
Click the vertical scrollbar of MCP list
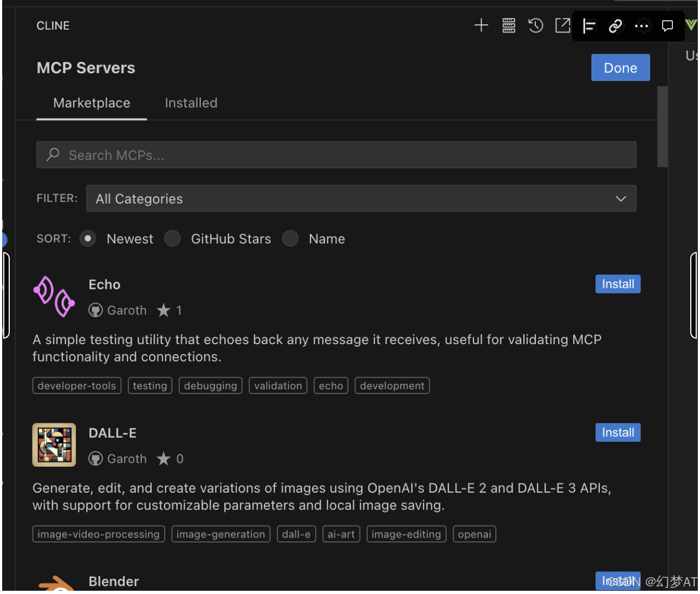coord(662,126)
